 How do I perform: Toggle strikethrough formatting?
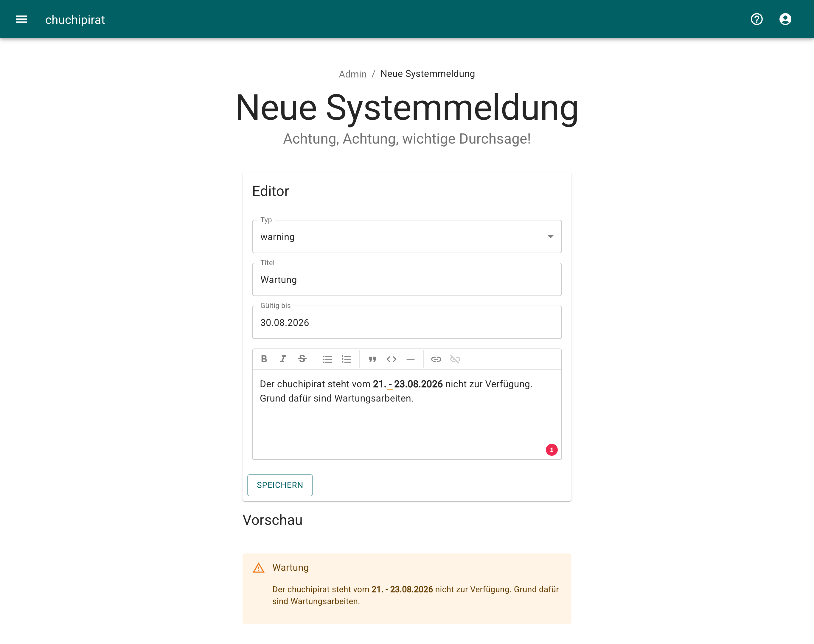tap(302, 359)
